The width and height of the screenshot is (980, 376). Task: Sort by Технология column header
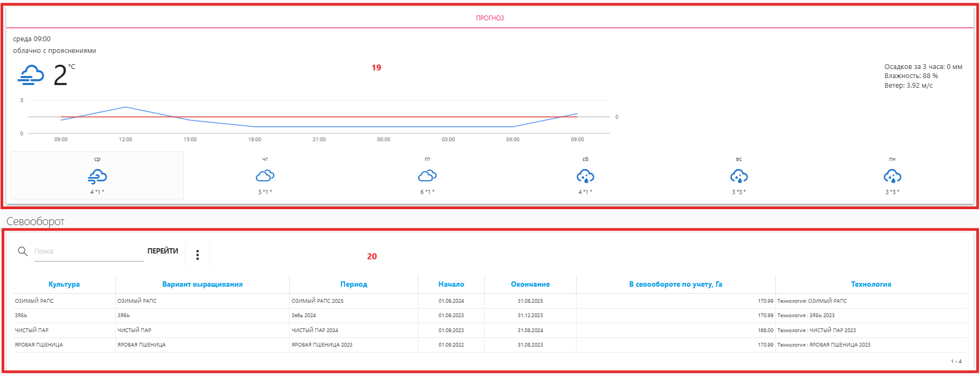coord(871,285)
